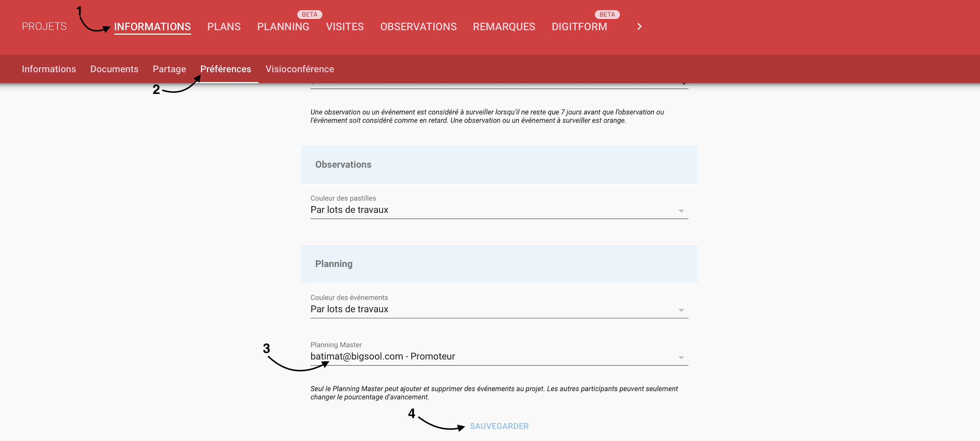The height and width of the screenshot is (441, 980).
Task: Click the Planning section header
Action: [334, 264]
